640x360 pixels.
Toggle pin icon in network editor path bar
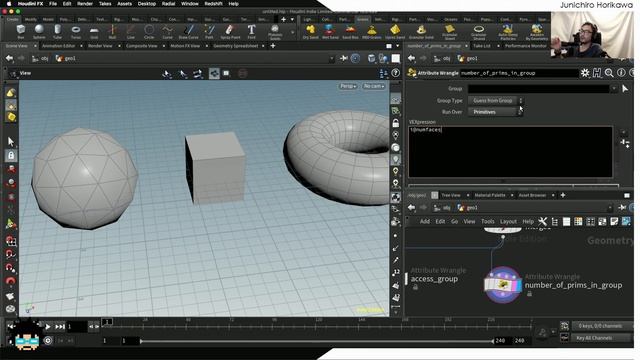tap(622, 208)
